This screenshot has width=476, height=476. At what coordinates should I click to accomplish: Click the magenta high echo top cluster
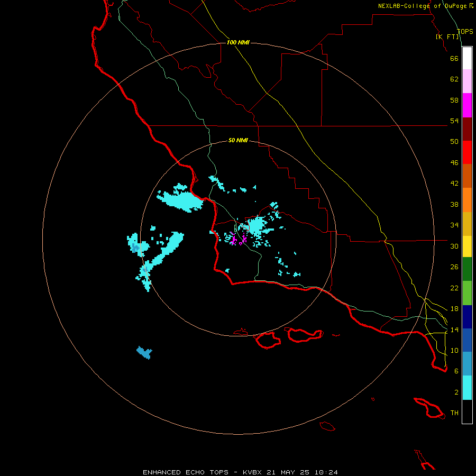[237, 239]
